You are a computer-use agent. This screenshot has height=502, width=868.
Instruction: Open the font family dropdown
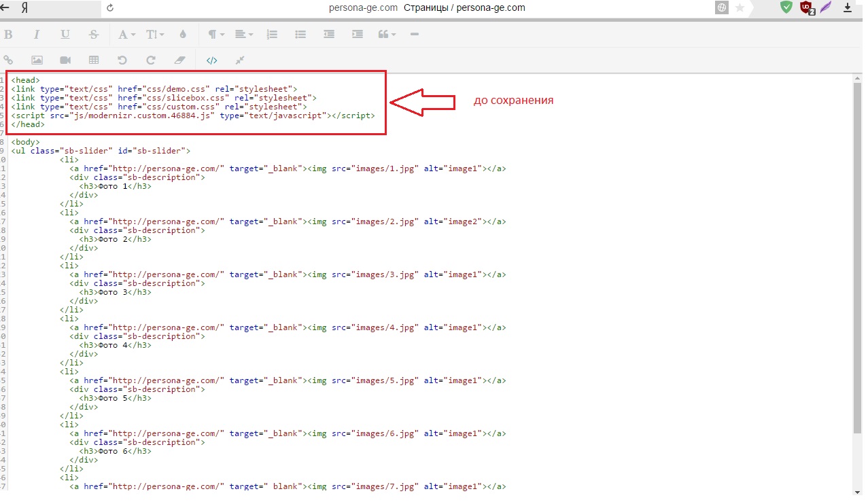[126, 35]
